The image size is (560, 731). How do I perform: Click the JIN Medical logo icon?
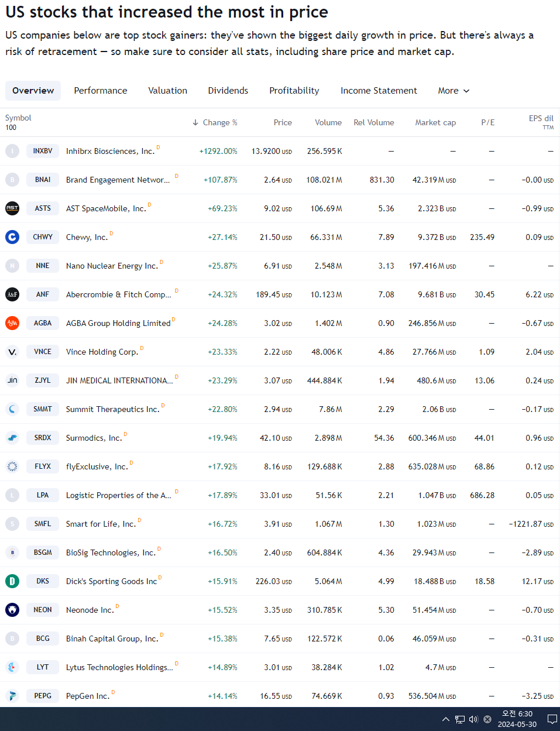(12, 380)
